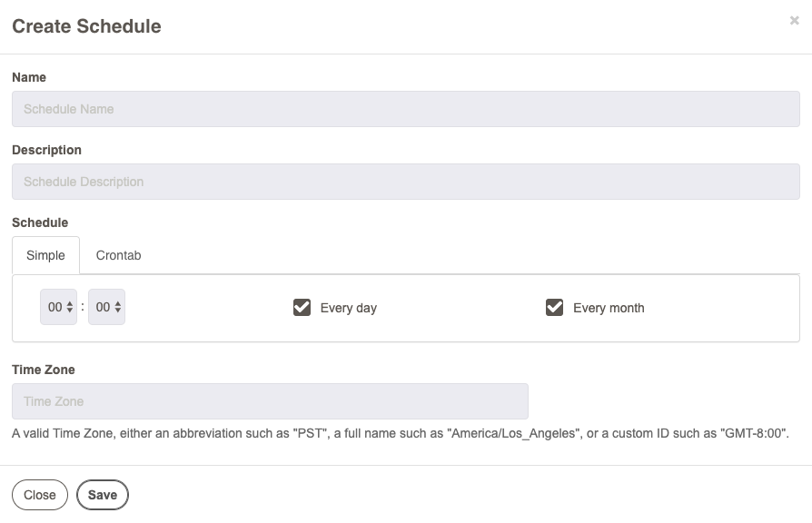Click into the Schedule Description field
Viewport: 812px width, 523px height.
405,182
